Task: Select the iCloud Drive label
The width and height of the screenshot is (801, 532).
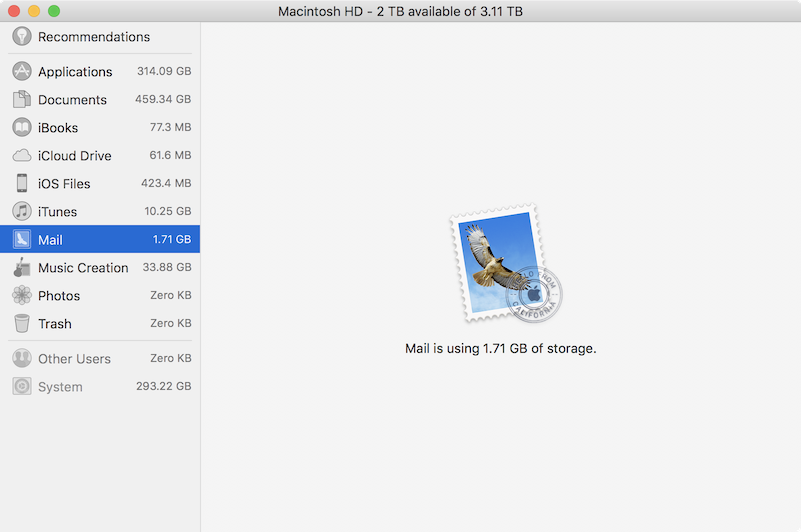Action: [75, 156]
